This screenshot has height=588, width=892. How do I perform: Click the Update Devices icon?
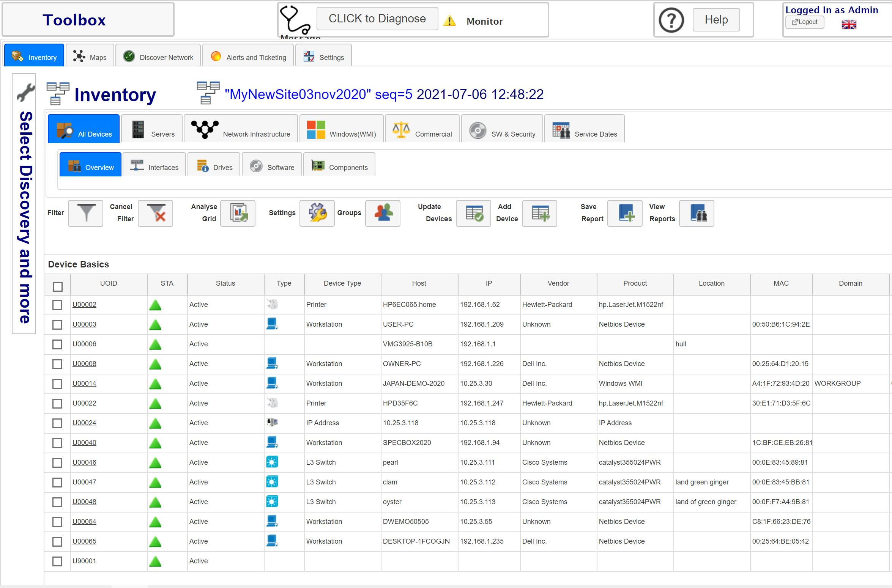473,213
